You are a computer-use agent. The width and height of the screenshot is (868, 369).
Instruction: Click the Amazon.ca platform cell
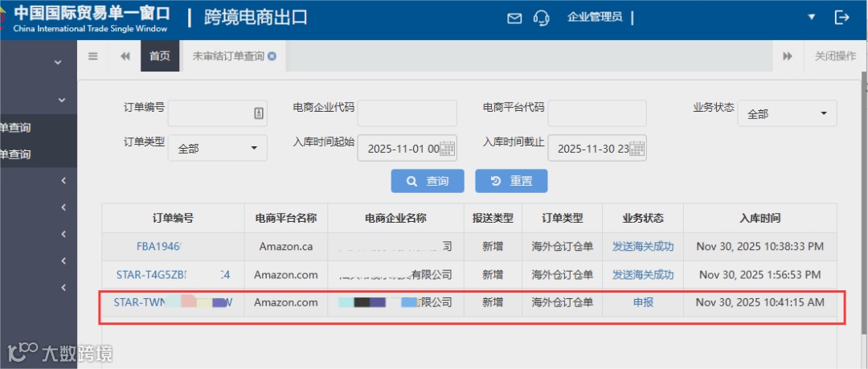coord(286,247)
